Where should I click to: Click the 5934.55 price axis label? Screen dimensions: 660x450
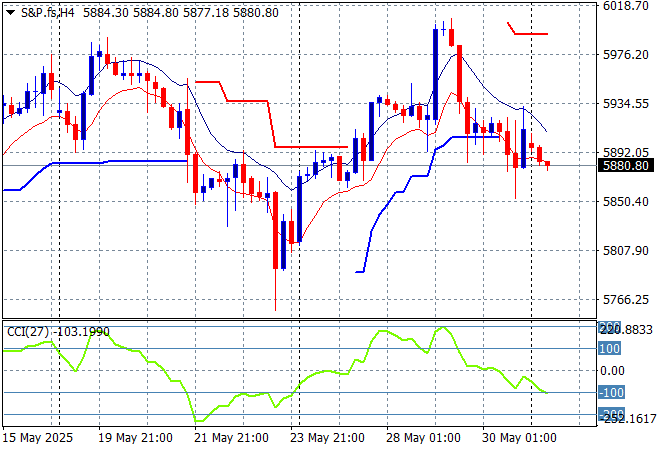[627, 104]
